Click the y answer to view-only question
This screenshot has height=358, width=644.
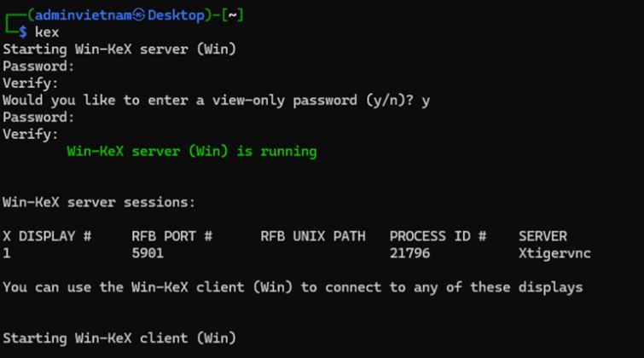coord(426,101)
